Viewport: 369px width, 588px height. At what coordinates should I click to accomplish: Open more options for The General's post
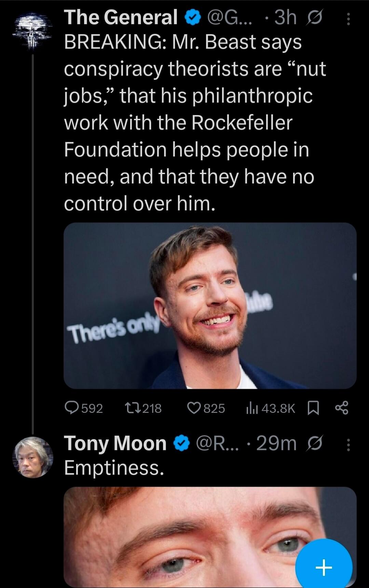pyautogui.click(x=348, y=19)
